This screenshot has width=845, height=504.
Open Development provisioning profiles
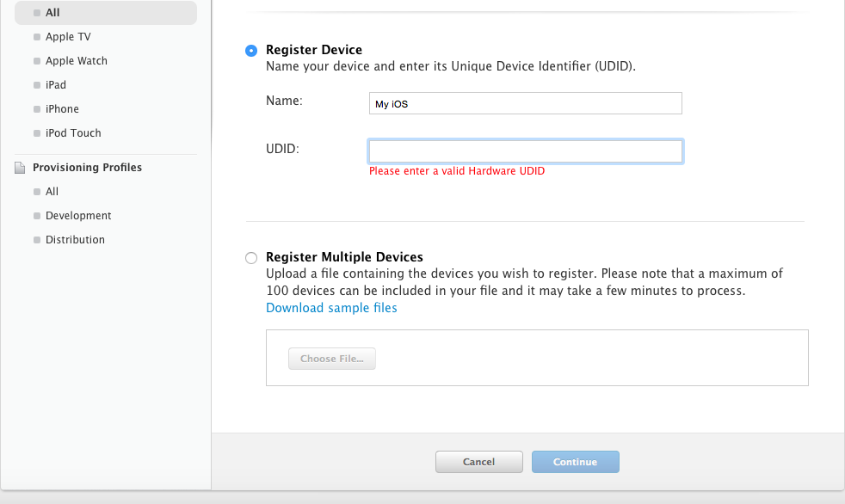pos(78,215)
